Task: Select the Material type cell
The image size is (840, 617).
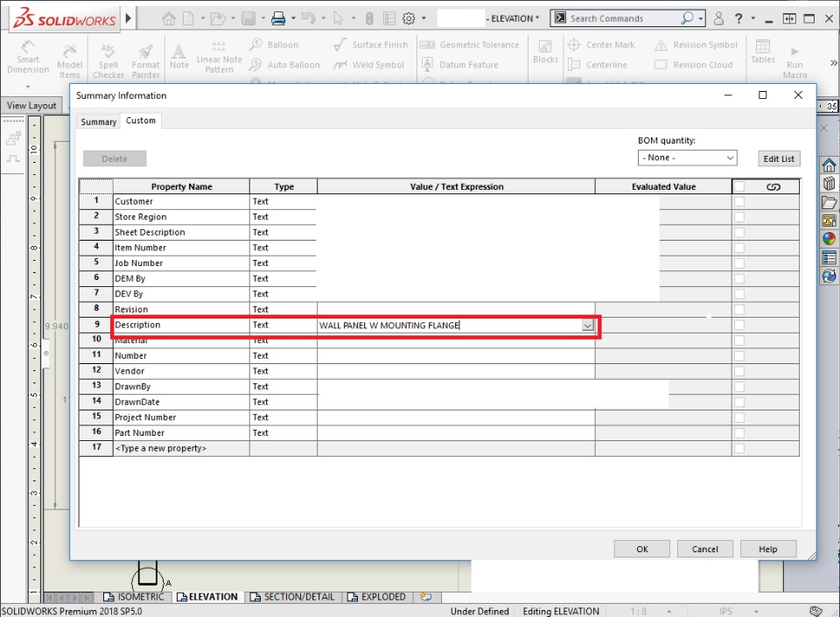Action: pyautogui.click(x=283, y=340)
